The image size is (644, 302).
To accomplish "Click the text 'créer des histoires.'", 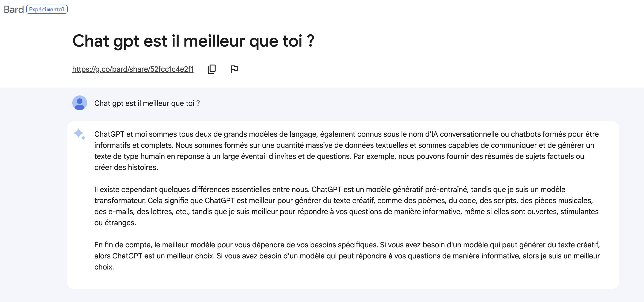I will point(126,167).
